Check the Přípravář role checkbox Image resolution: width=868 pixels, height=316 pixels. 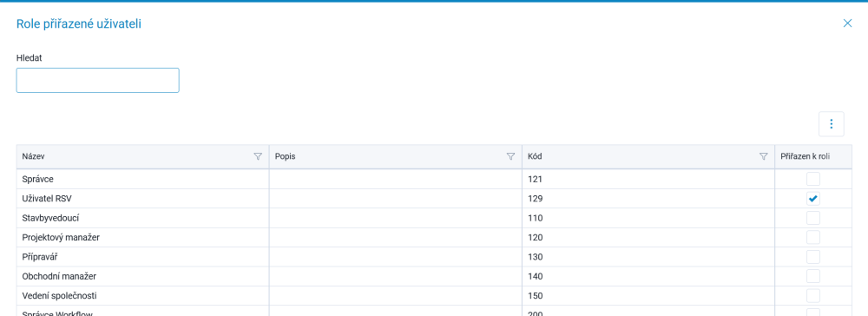(x=812, y=257)
